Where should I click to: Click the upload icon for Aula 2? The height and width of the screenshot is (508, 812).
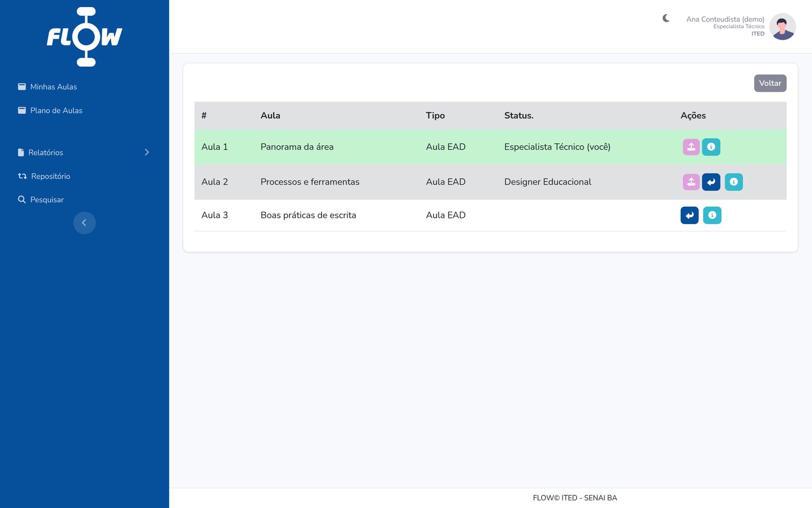(x=691, y=182)
